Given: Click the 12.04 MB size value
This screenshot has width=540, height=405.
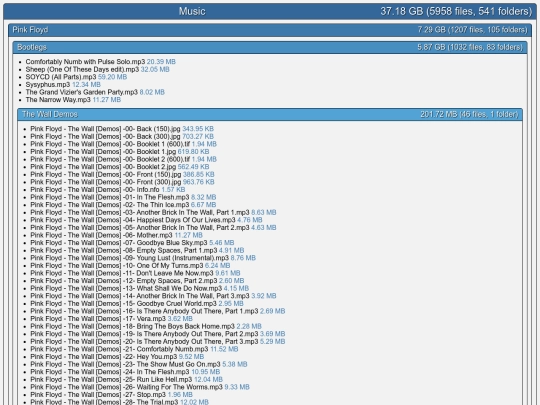Looking at the screenshot, I should (208, 379).
